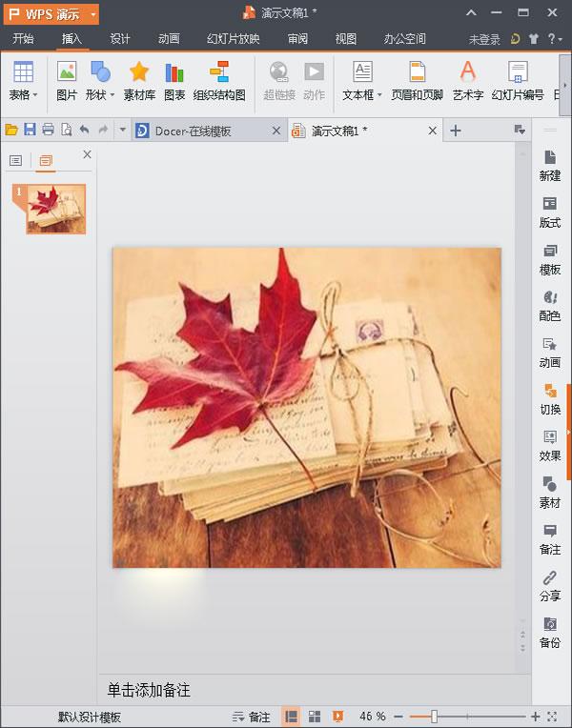The image size is (572, 728).
Task: Insert a chart with 图表 icon
Action: (174, 81)
